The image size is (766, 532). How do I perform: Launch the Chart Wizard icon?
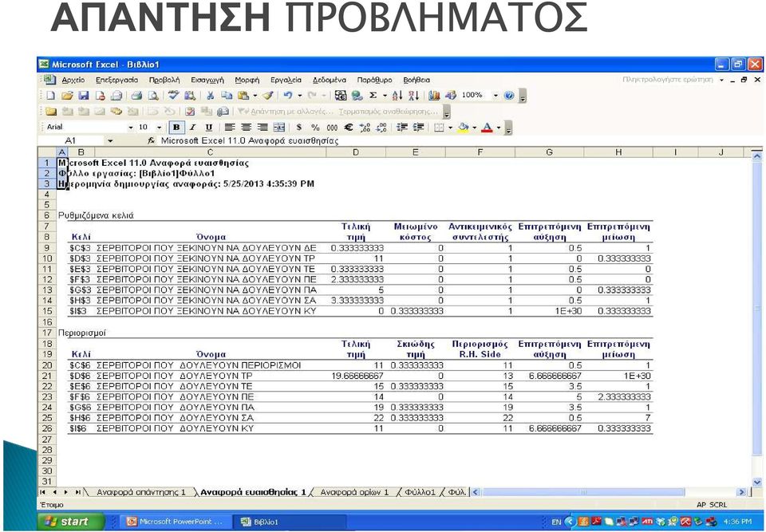[434, 95]
